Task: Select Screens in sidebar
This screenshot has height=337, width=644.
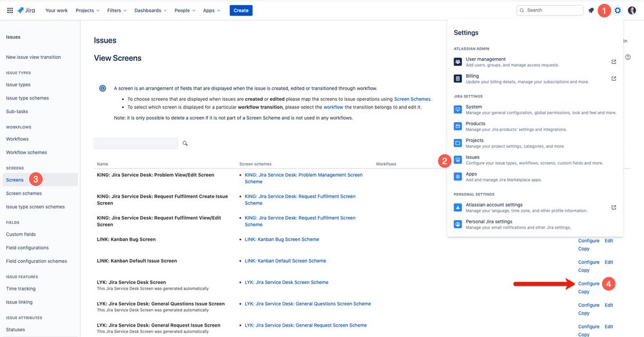Action: pyautogui.click(x=15, y=180)
